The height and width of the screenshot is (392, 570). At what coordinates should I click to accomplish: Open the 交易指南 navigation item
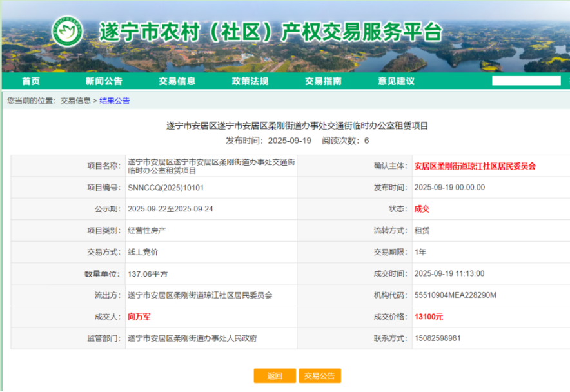point(323,81)
